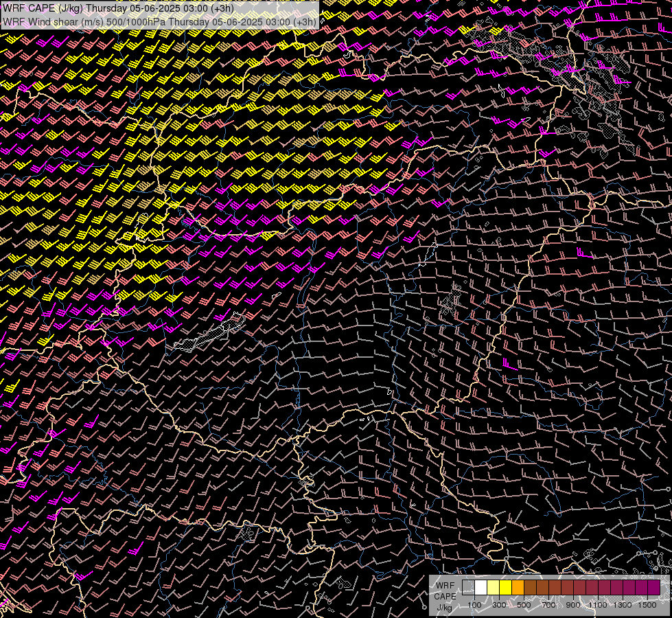Click the '1100' value in the legend

[x=597, y=605]
